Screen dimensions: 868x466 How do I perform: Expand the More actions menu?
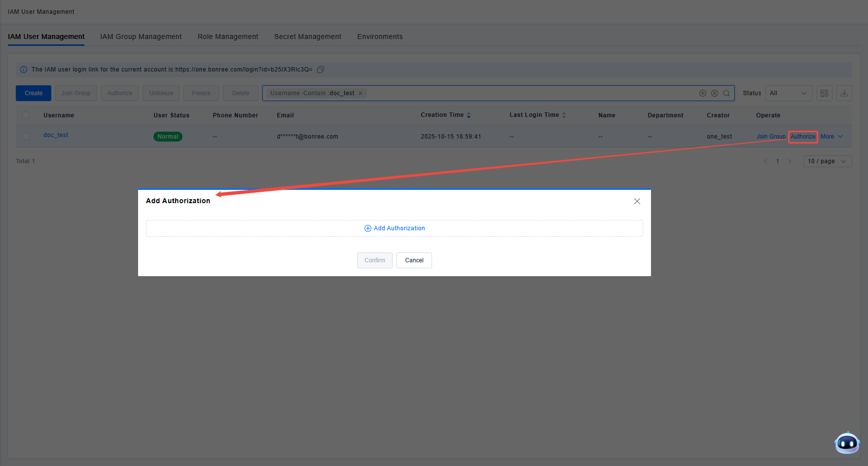click(x=832, y=137)
